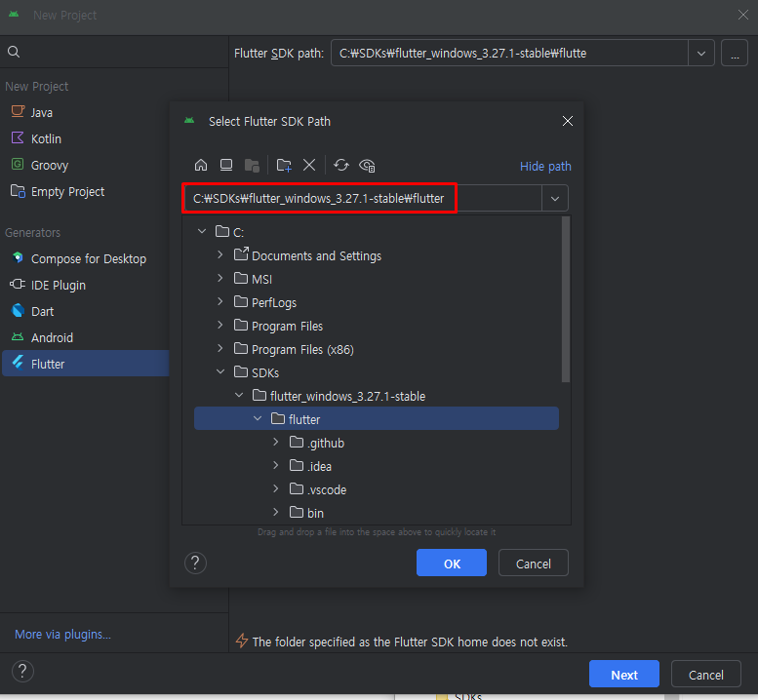Viewport: 758px width, 700px height.
Task: Click Cancel in Select Flutter SDK Path dialog
Action: point(534,564)
